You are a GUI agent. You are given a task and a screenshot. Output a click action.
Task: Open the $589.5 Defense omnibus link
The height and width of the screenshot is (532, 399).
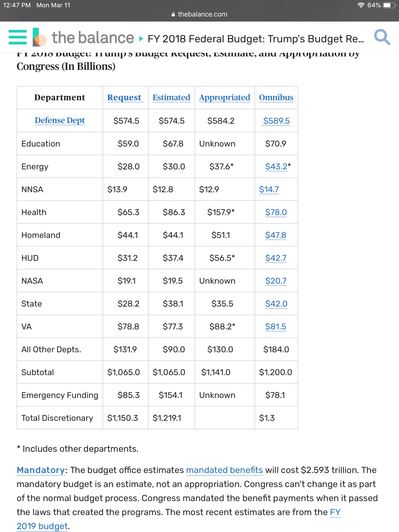click(276, 121)
